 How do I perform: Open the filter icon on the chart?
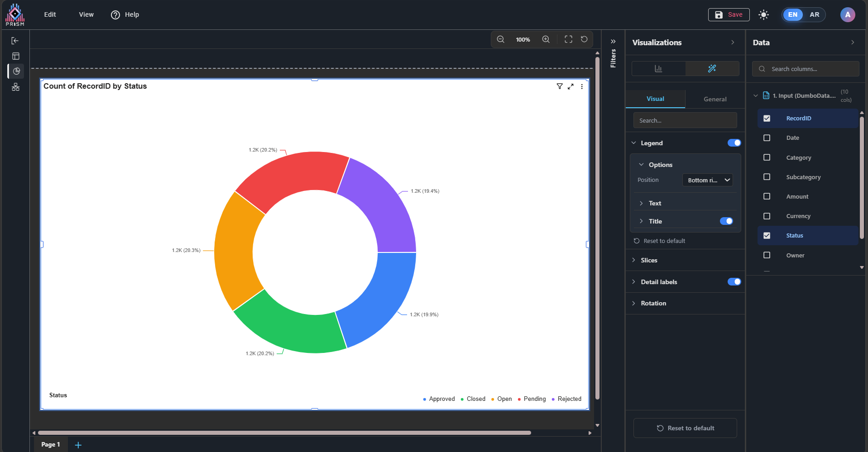coord(560,86)
